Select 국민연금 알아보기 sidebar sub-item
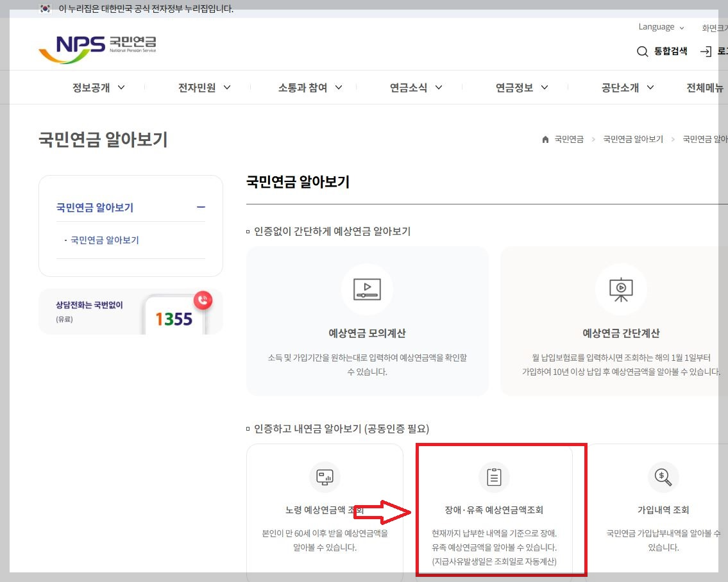The image size is (728, 582). click(x=105, y=240)
